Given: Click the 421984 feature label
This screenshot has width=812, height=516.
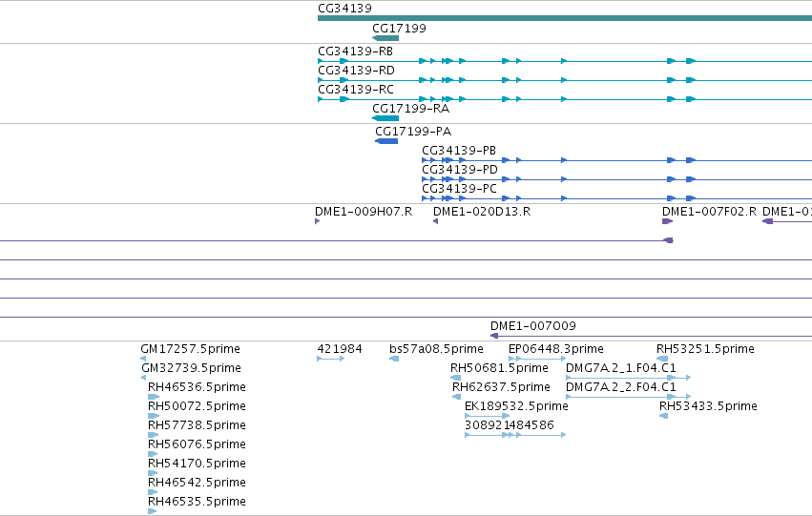Looking at the screenshot, I should point(339,349).
